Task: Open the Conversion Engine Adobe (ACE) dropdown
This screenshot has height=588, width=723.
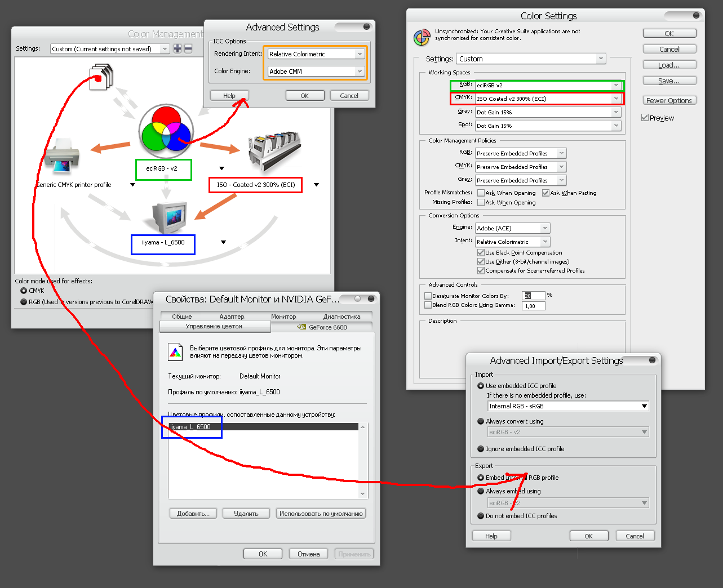Action: [512, 228]
